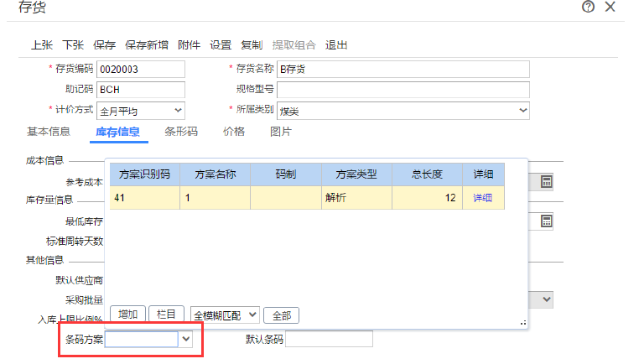This screenshot has height=364, width=639.
Task: Open calculator icon beside 参考成本 field
Action: tap(547, 182)
